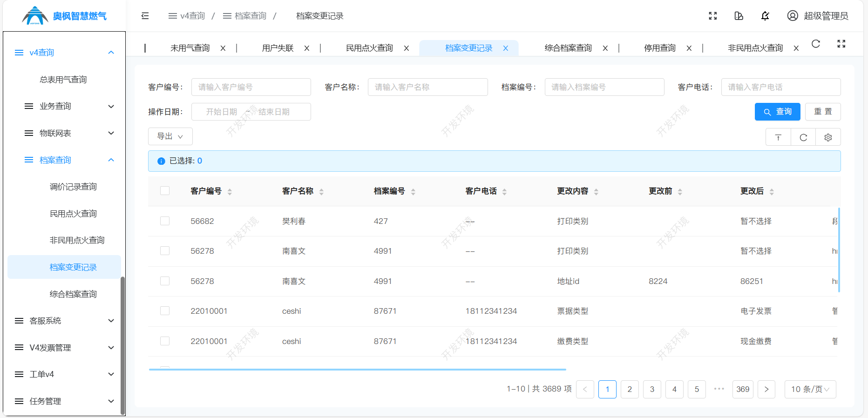Close the 综合档案查询 tab
The width and height of the screenshot is (868, 418).
[605, 48]
